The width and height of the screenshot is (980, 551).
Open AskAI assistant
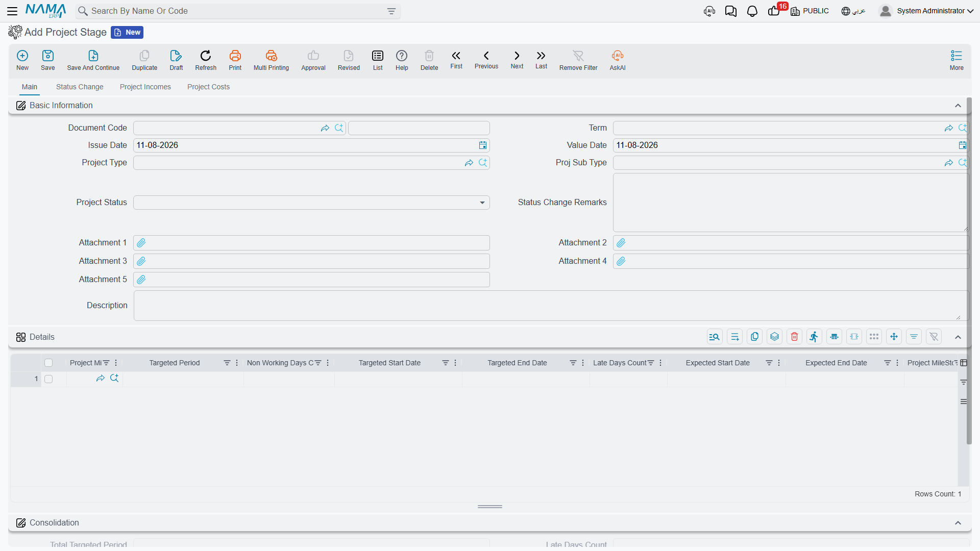click(x=618, y=60)
